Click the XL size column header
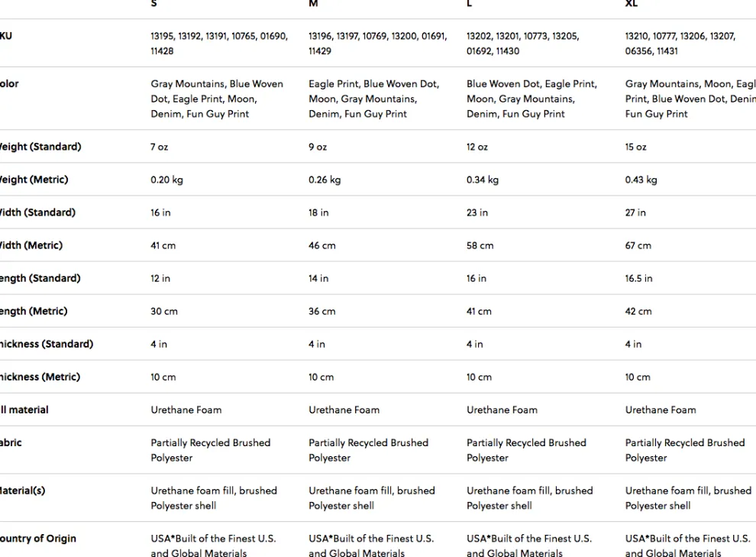 (632, 4)
